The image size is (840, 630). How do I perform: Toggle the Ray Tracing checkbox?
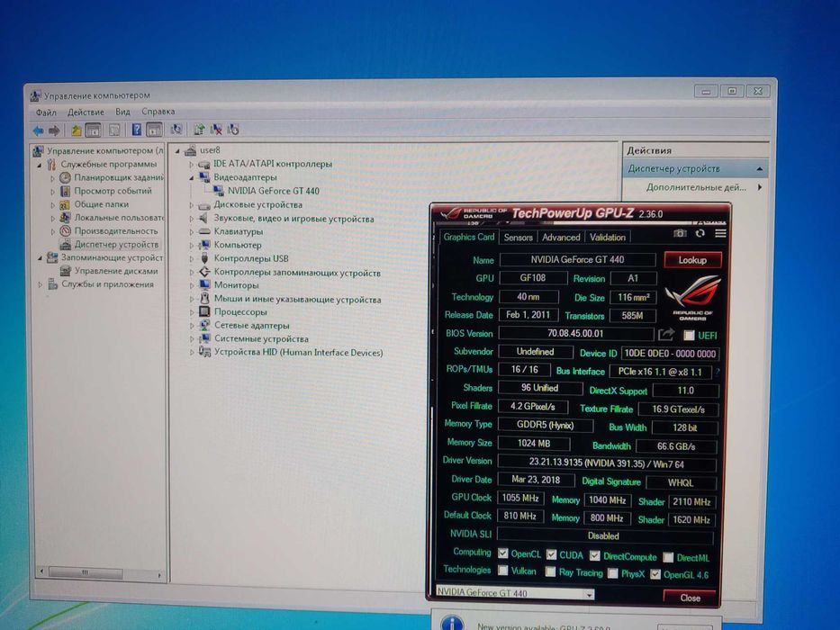tap(550, 571)
